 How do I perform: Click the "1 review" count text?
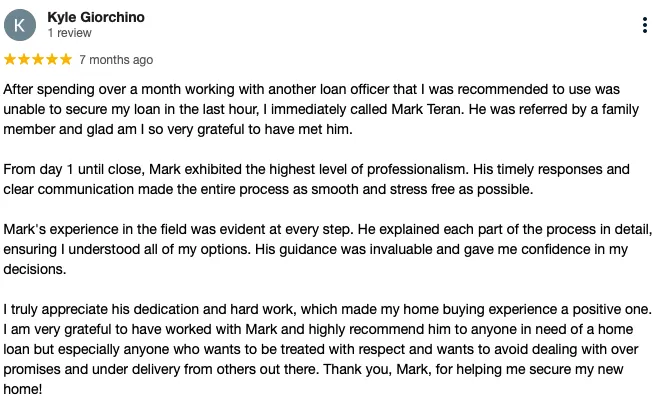pyautogui.click(x=69, y=33)
